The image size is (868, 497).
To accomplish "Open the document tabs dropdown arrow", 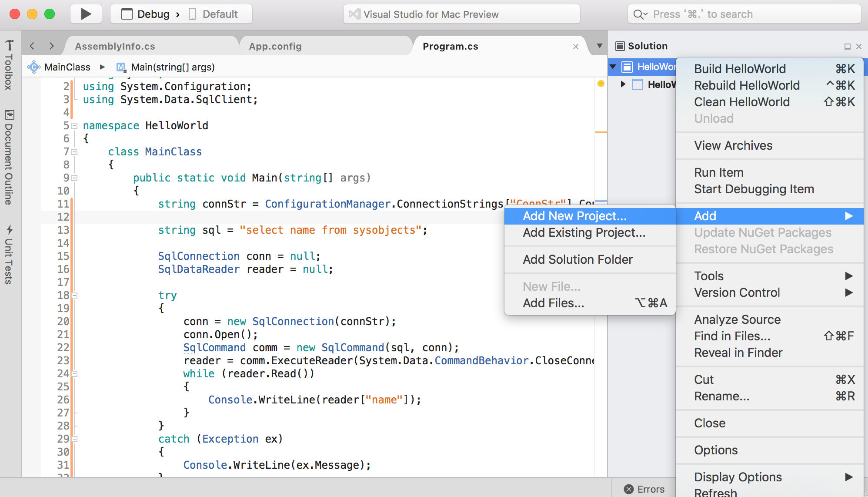I will pyautogui.click(x=599, y=46).
